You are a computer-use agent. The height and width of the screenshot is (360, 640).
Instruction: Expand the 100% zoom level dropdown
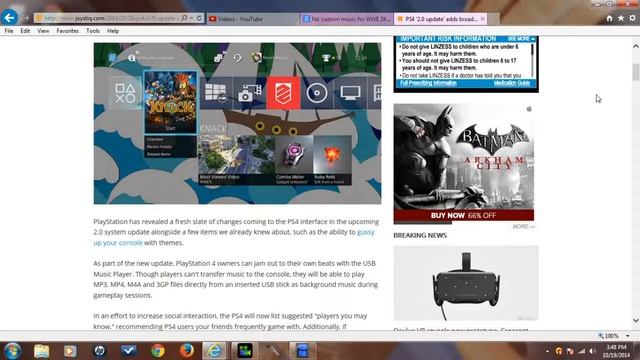point(627,336)
